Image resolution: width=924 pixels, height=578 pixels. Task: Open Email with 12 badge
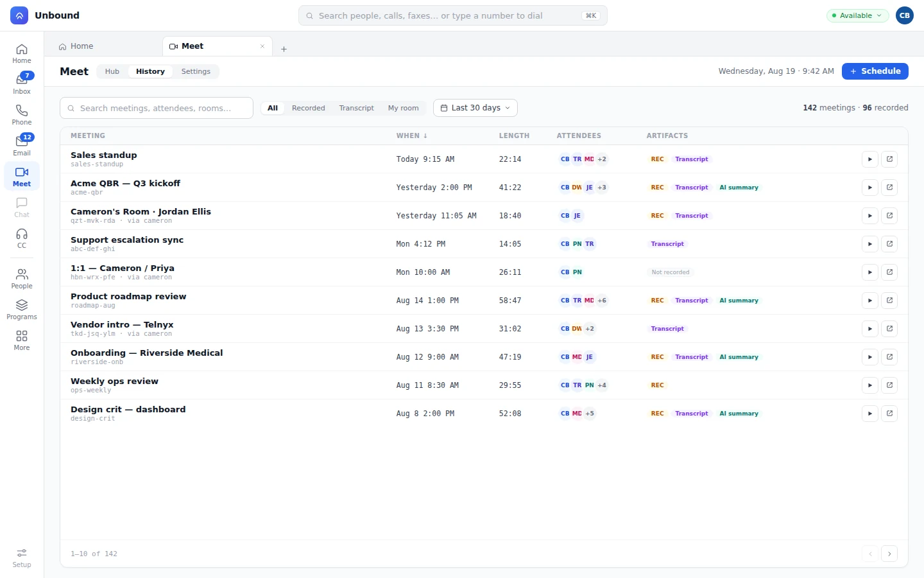(x=22, y=146)
